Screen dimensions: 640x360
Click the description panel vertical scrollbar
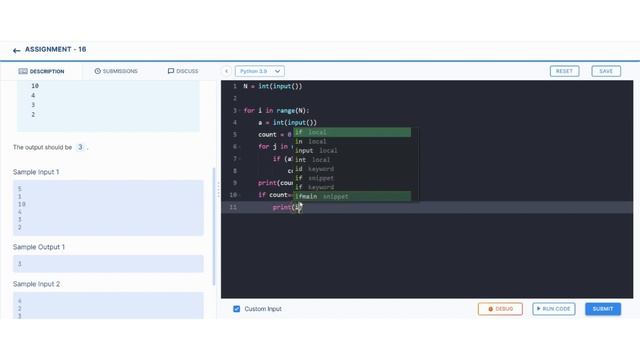[214, 227]
